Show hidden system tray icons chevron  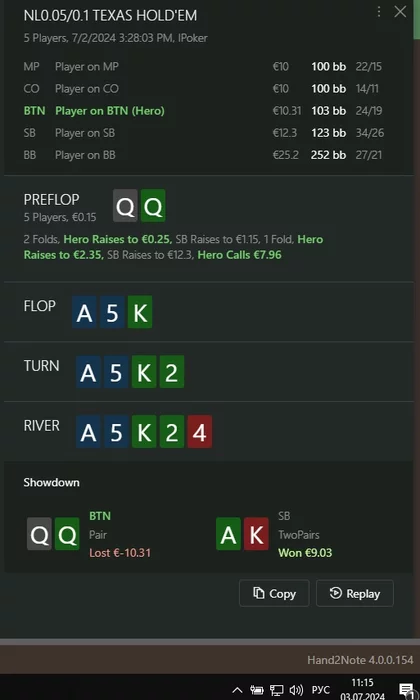click(x=237, y=690)
